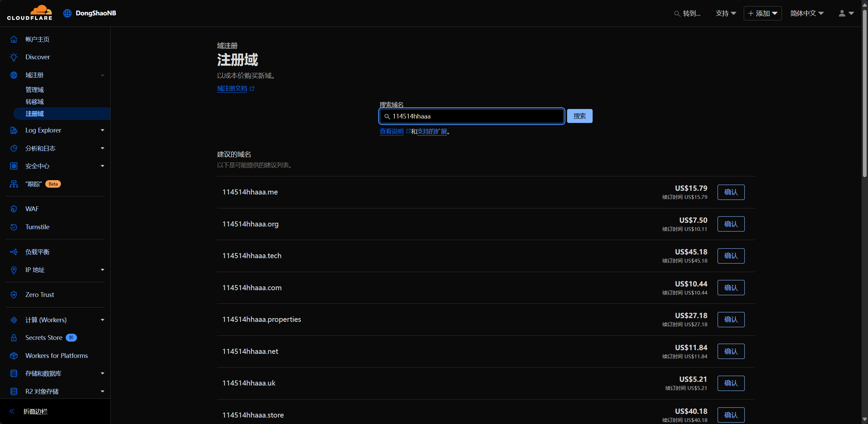Click the Zero Trust icon
The height and width of the screenshot is (424, 868).
14,295
